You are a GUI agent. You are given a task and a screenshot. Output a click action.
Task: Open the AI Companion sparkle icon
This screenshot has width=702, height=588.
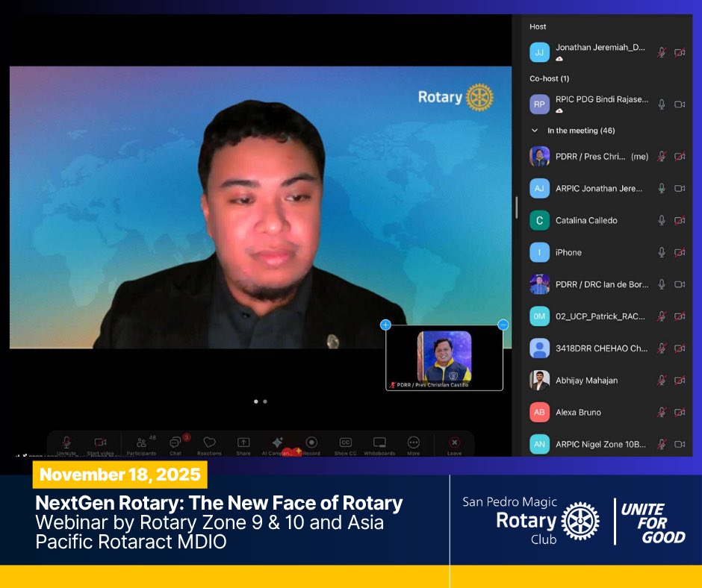coord(277,442)
